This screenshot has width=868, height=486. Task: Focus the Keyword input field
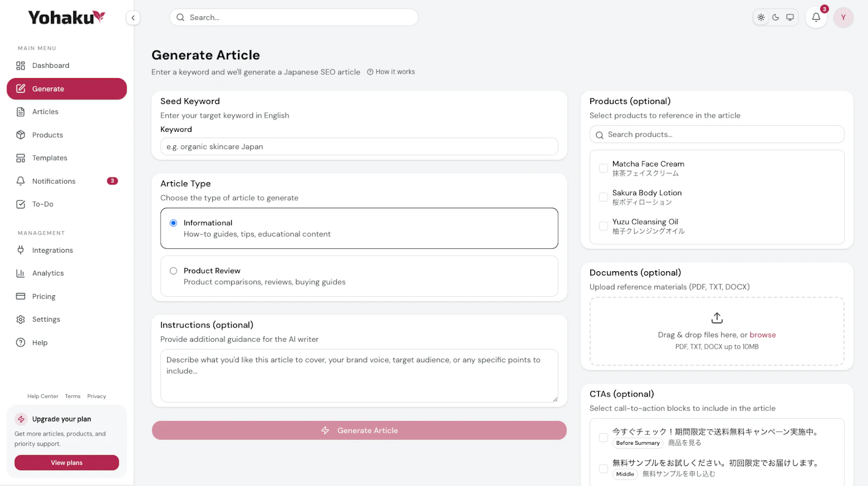tap(359, 146)
